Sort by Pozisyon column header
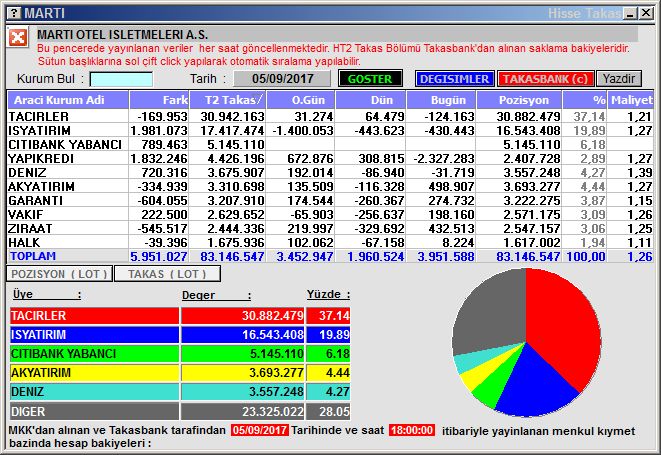The height and width of the screenshot is (455, 661). coord(519,100)
